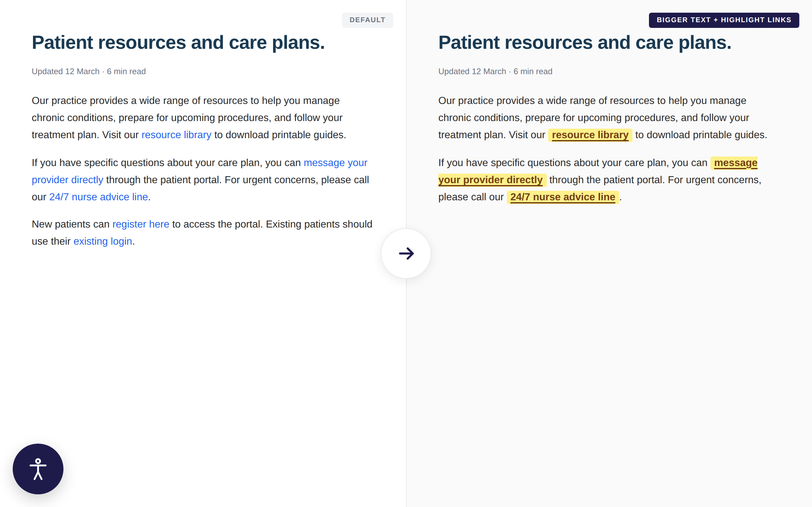The height and width of the screenshot is (507, 812).
Task: Open the existing login link
Action: (x=103, y=241)
